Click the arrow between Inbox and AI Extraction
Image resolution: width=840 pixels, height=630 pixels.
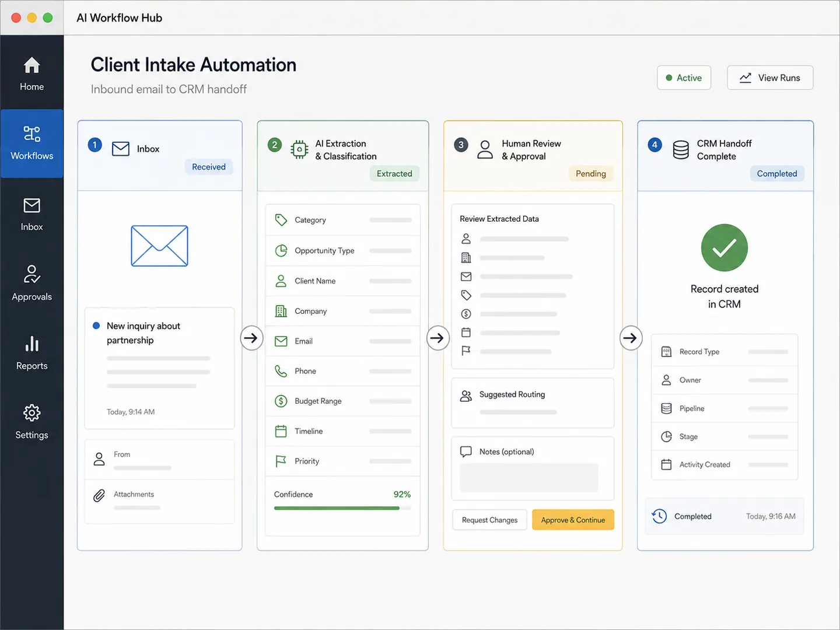[251, 338]
